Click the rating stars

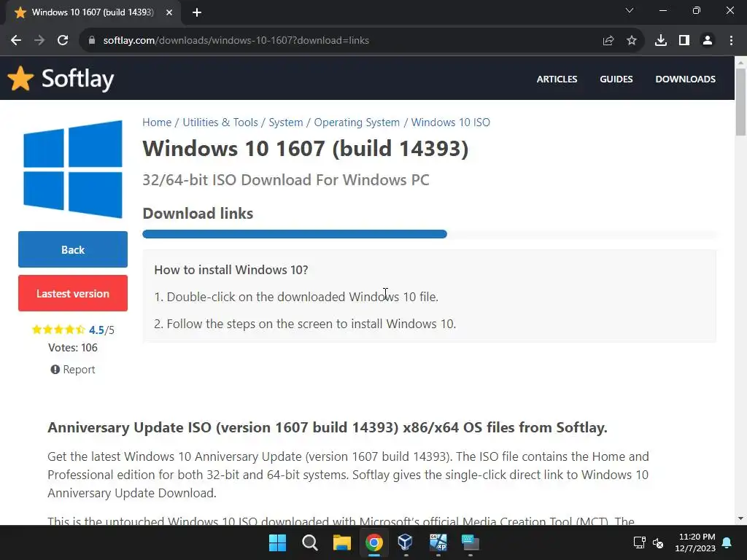(58, 330)
